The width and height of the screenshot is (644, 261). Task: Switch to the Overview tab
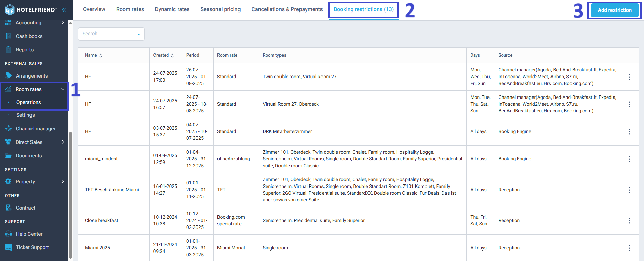click(x=94, y=9)
